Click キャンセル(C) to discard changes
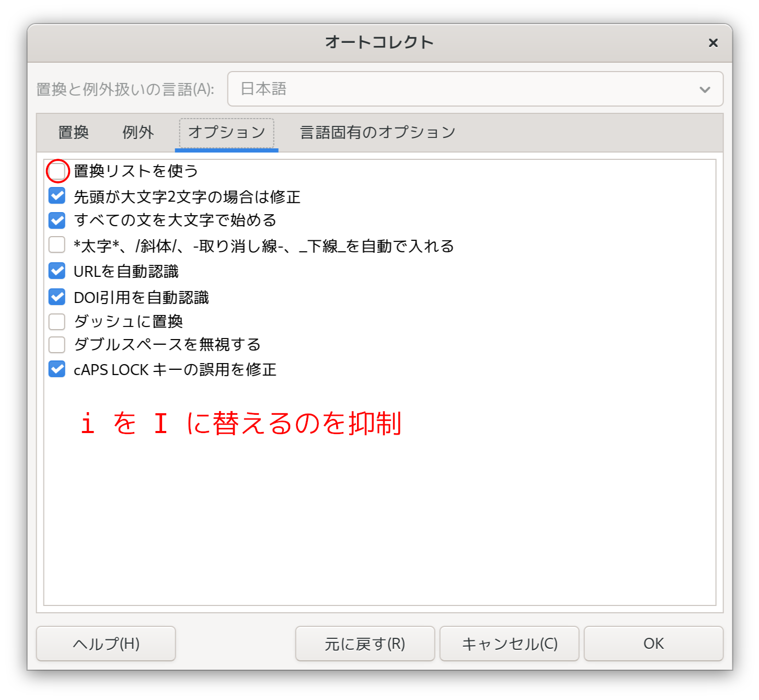 (509, 644)
